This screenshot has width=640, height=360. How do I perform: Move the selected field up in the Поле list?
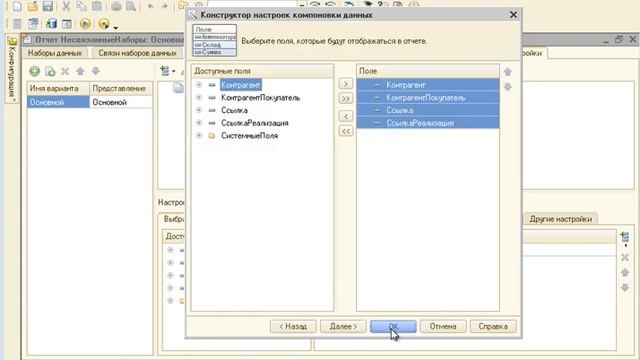[507, 72]
